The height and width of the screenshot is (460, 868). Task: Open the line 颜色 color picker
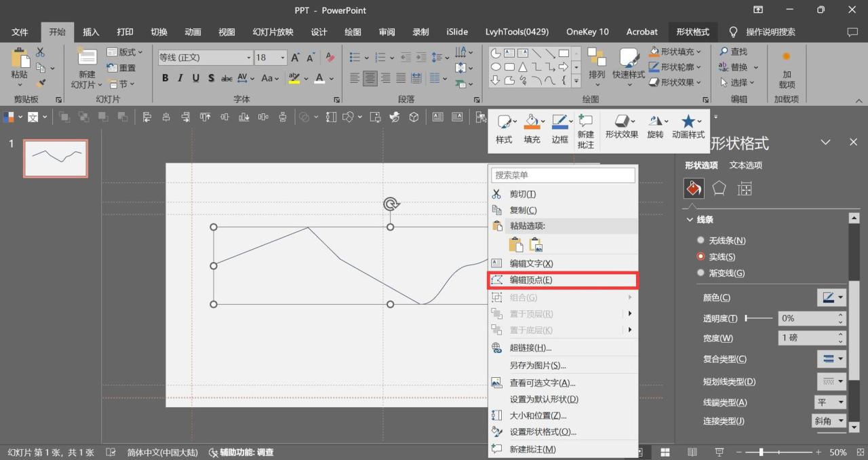pos(832,298)
